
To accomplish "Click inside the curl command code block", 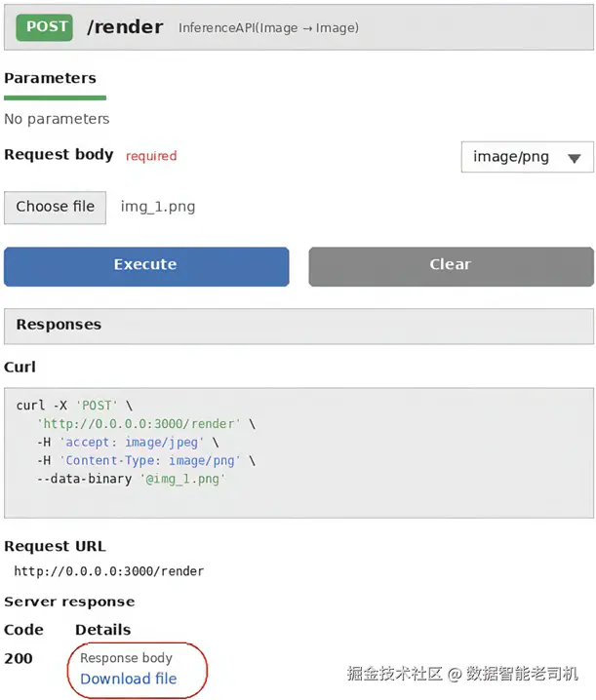I will tap(298, 452).
